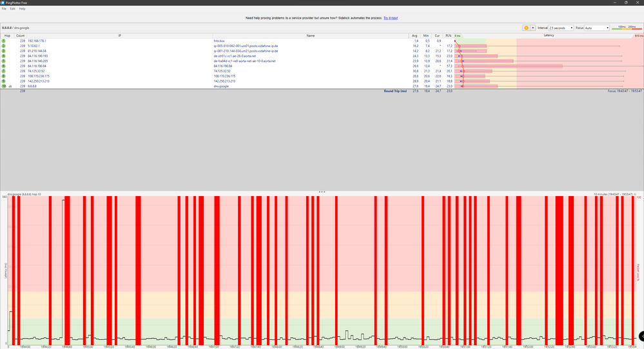Viewport: 644px width, 349px height.
Task: Select the fritz.box name cell
Action: 219,41
